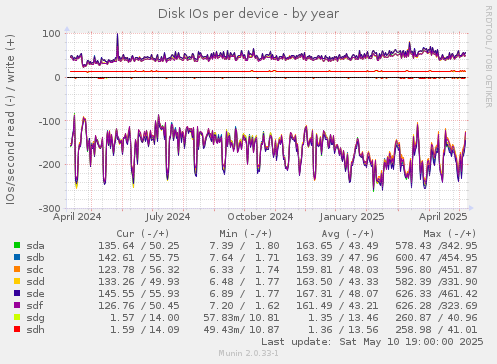
Task: Click the green sda legend swatch
Action: 17,245
